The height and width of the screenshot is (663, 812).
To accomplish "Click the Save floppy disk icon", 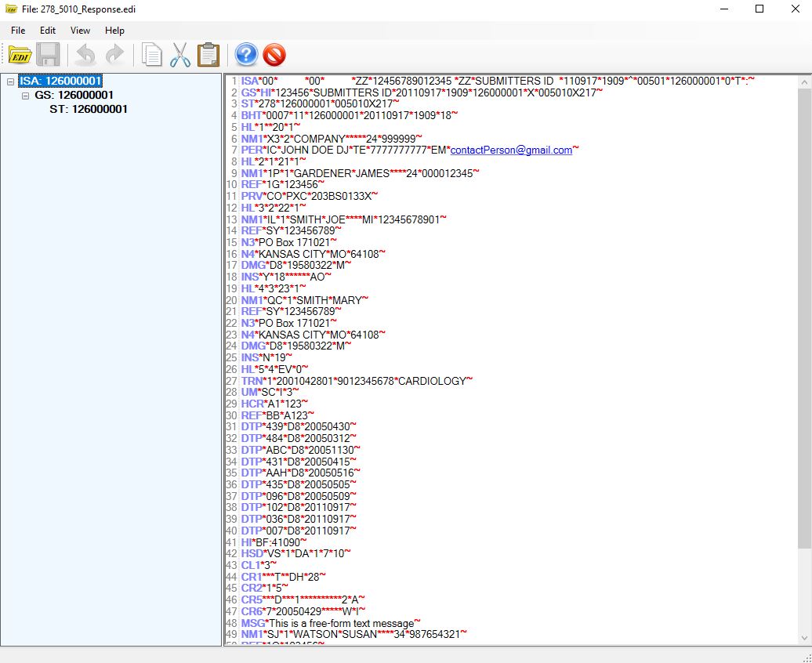I will [48, 54].
